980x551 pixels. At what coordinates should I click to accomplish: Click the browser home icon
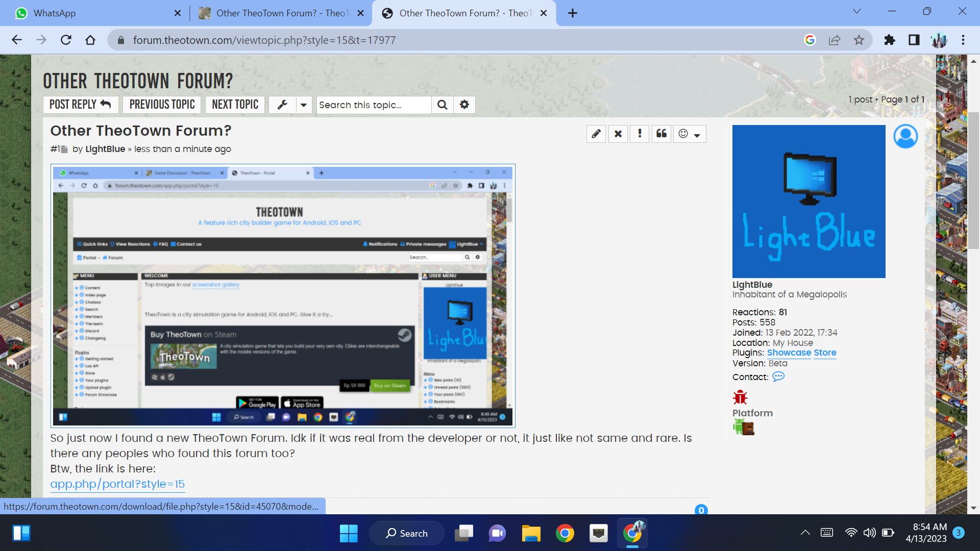[x=90, y=40]
